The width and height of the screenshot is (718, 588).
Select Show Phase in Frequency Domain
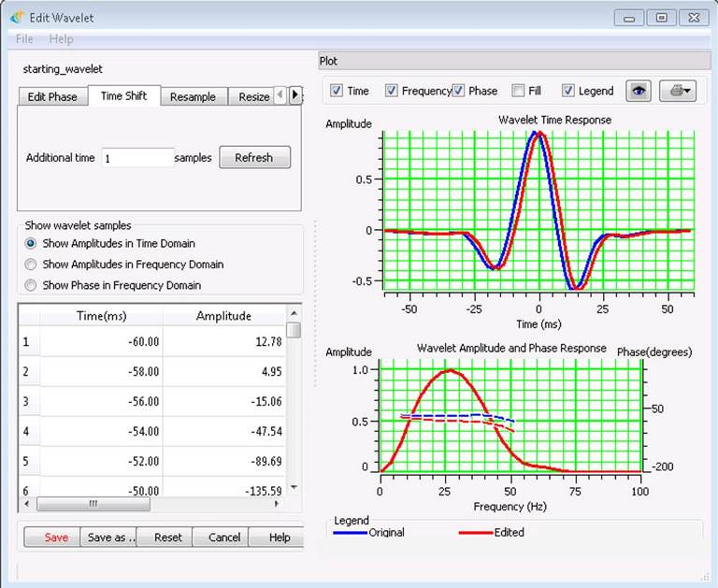click(x=31, y=285)
